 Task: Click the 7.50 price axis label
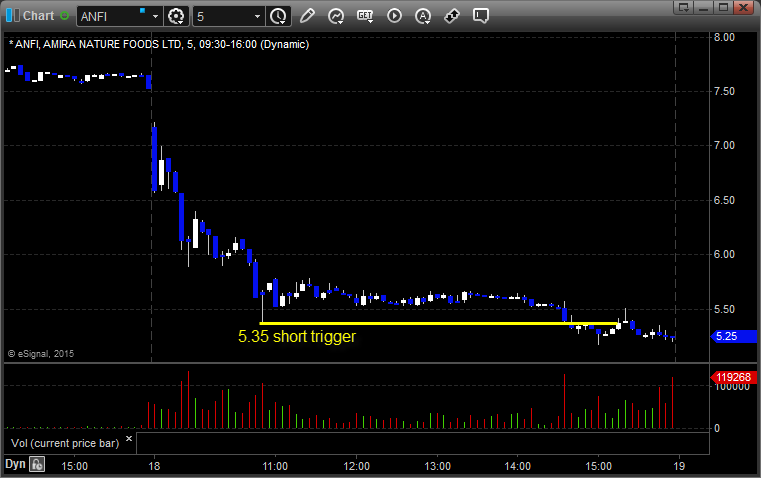click(724, 91)
